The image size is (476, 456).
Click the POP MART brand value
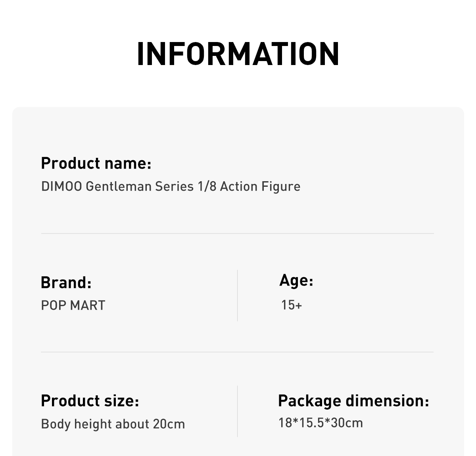(x=73, y=305)
